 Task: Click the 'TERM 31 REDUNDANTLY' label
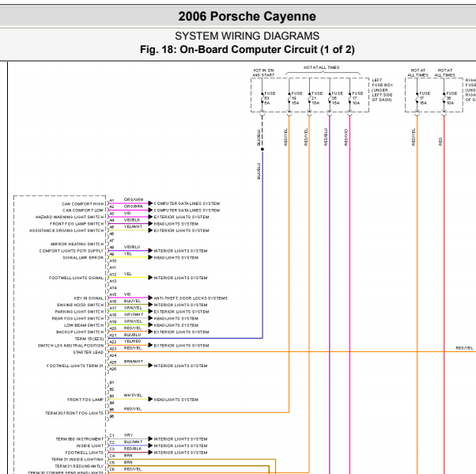[79, 466]
